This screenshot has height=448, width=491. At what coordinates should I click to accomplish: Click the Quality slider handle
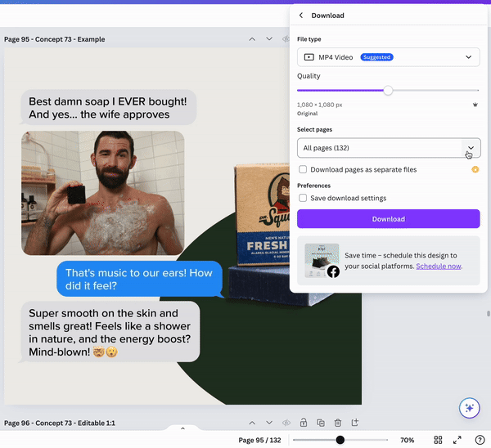(x=388, y=91)
